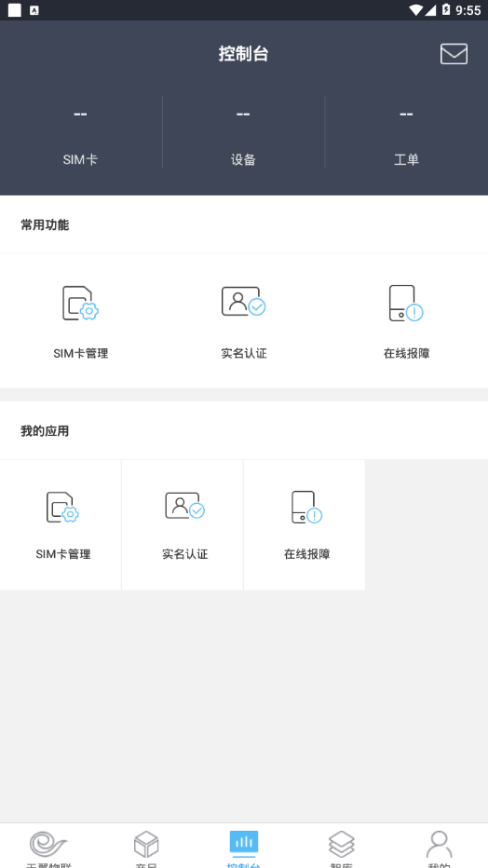The height and width of the screenshot is (868, 488).
Task: Open 实名认证 tile under 我的应用
Action: (183, 524)
